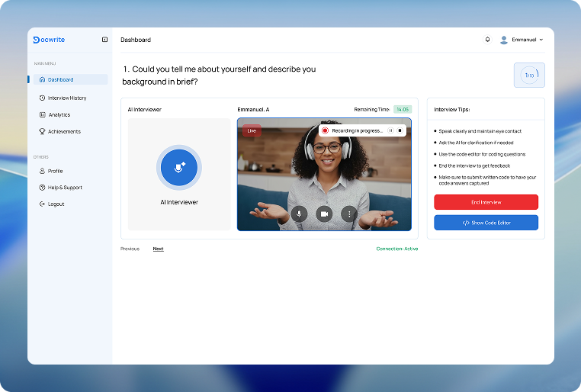Click the Docwrite logo
Screen dimensions: 581x392
click(49, 40)
